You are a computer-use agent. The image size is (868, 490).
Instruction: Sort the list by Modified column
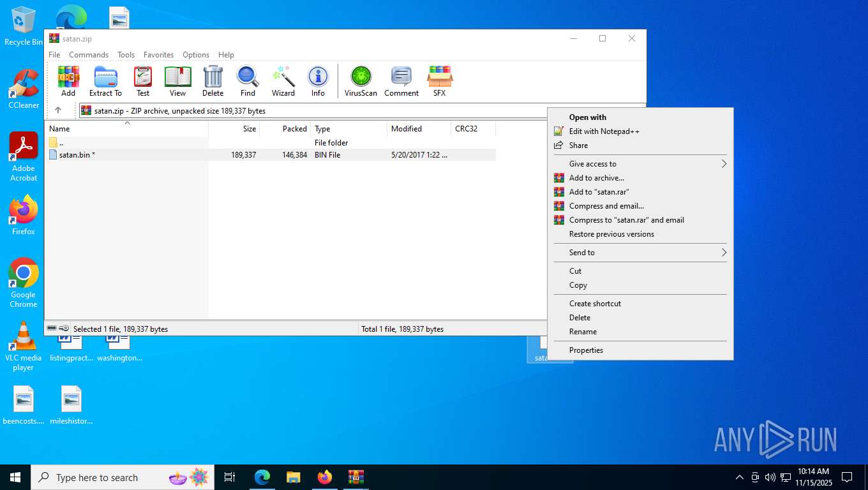[x=419, y=129]
